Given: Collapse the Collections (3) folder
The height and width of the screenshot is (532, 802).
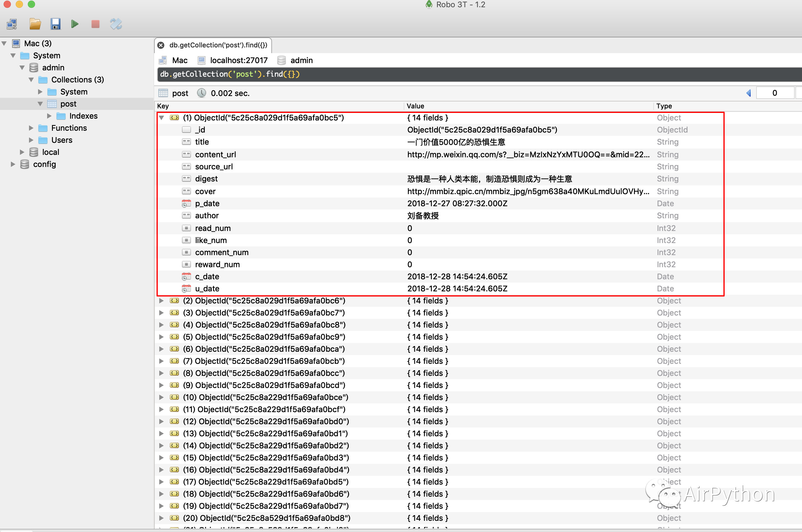Looking at the screenshot, I should point(31,80).
